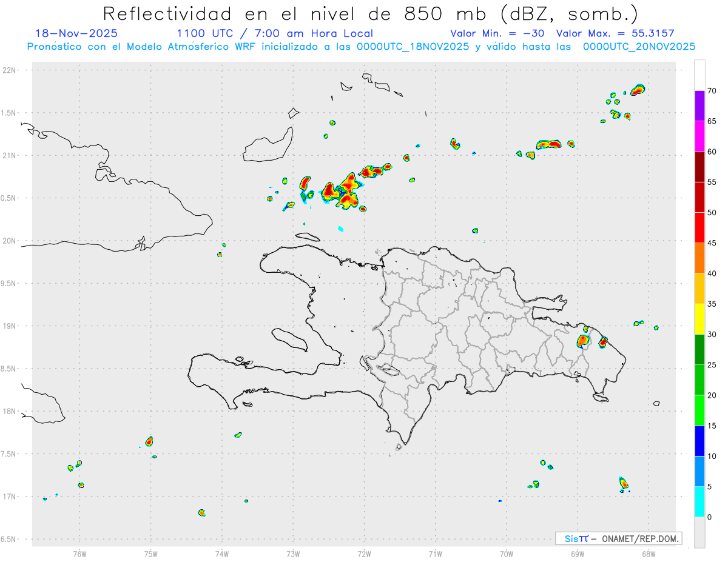Click the colorbar tick label "70"
Viewport: 728px width, 562px height.
click(x=712, y=91)
